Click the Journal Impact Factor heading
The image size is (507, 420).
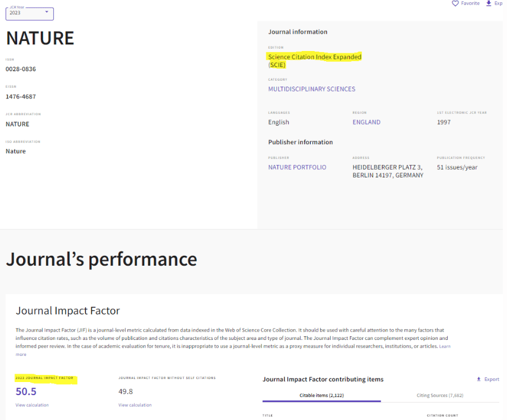pyautogui.click(x=68, y=311)
